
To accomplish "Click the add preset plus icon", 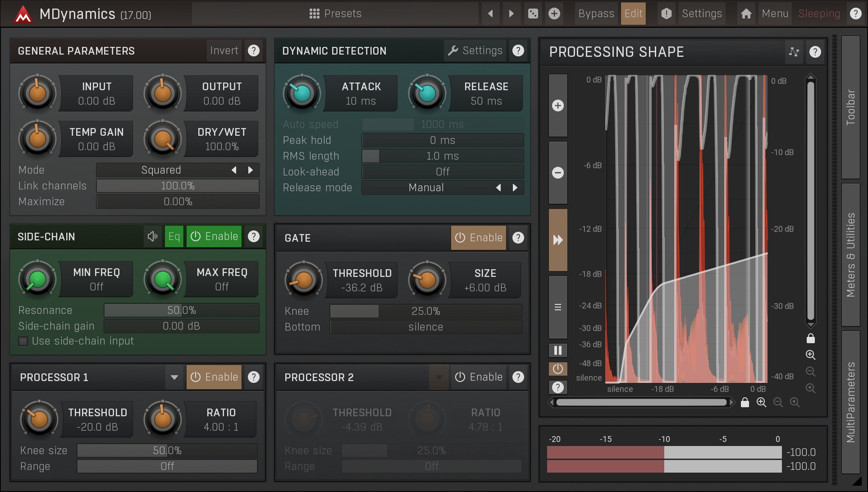I will point(554,14).
